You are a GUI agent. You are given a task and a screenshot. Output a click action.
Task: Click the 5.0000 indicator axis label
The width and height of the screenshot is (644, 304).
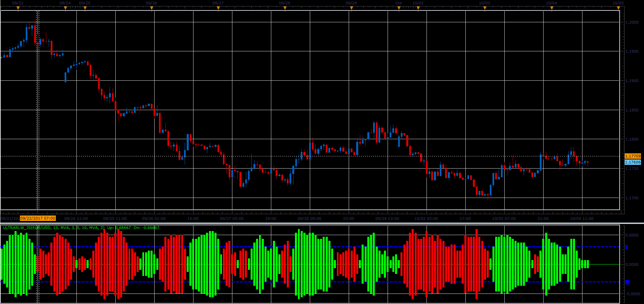point(632,235)
